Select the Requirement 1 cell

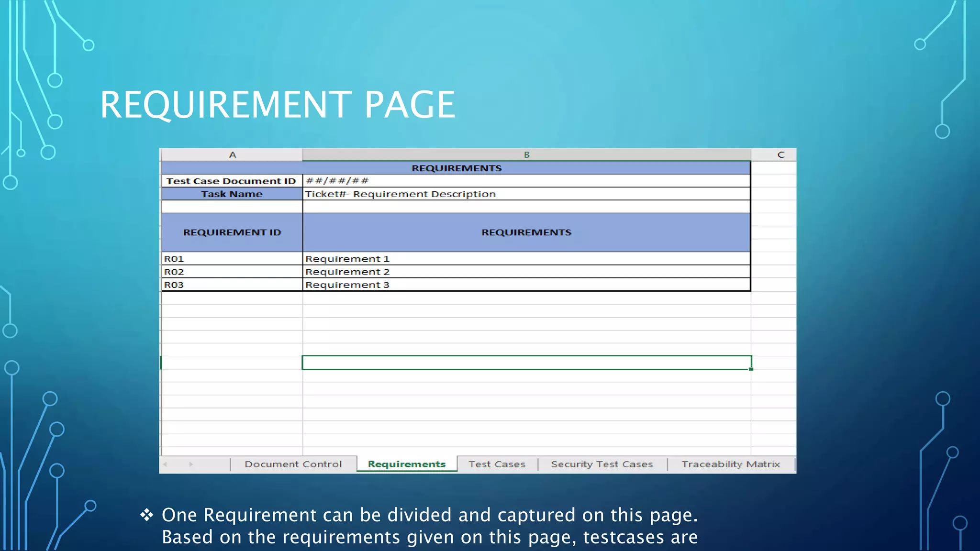pos(526,259)
